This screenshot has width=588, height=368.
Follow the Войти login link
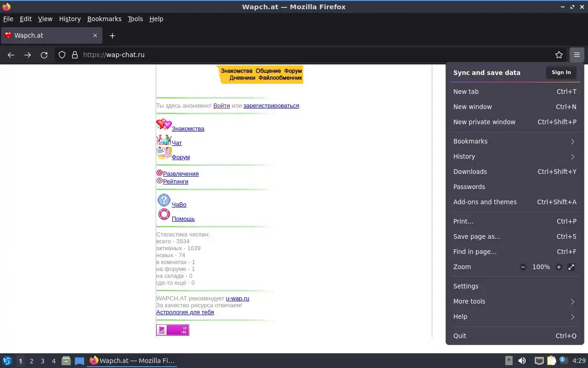221,105
